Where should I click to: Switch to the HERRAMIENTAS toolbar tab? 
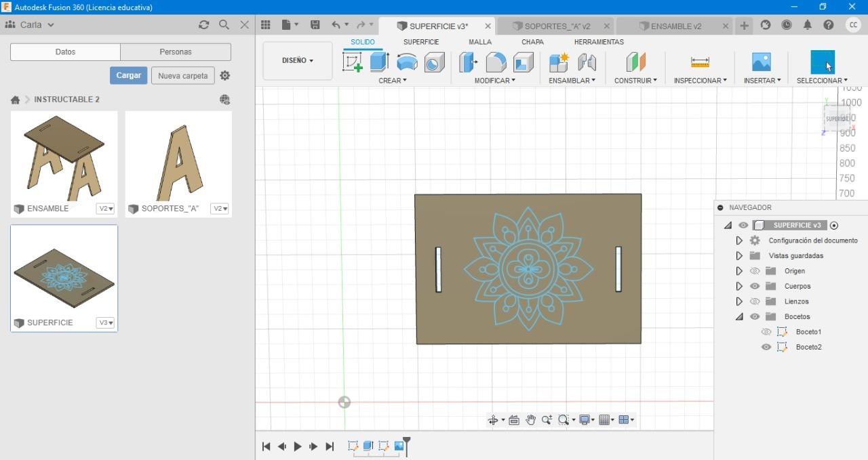599,42
